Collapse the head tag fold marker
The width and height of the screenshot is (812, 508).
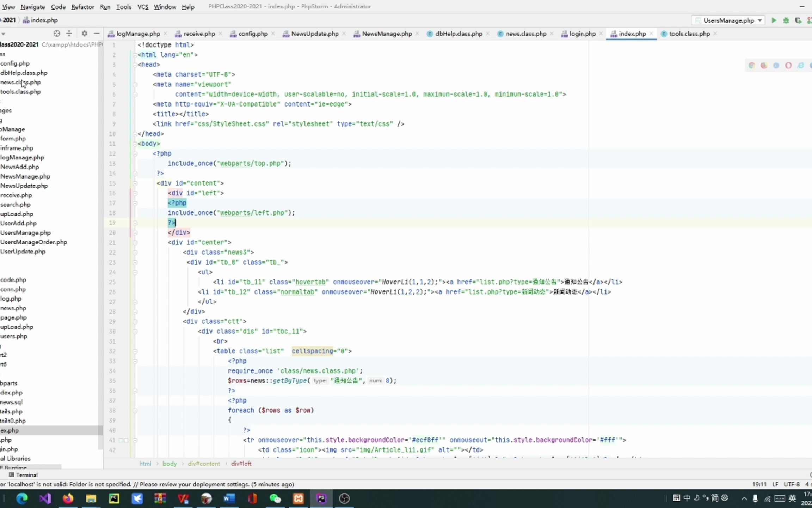[x=135, y=65]
